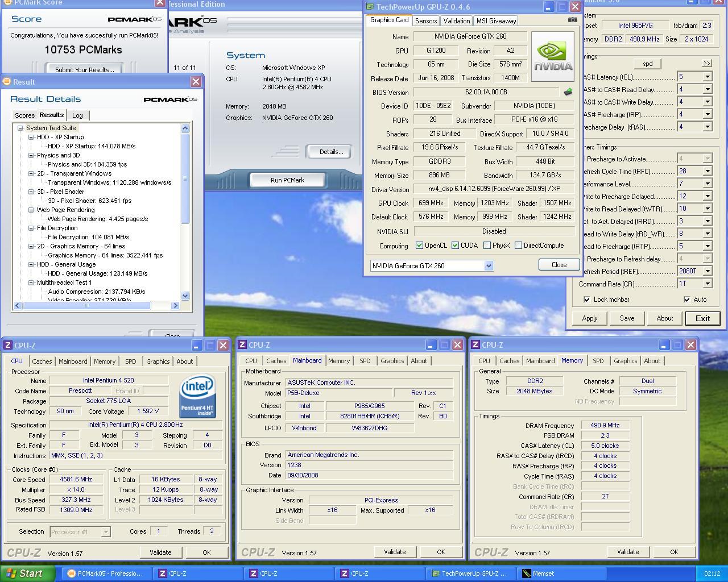Click the Result window title icon
The image size is (728, 582).
[7, 81]
